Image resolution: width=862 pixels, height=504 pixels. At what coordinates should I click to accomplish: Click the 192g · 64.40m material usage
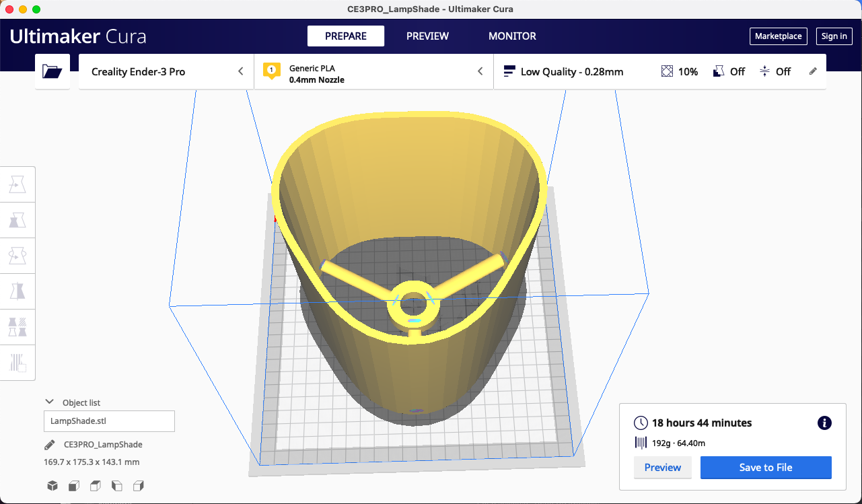point(678,443)
